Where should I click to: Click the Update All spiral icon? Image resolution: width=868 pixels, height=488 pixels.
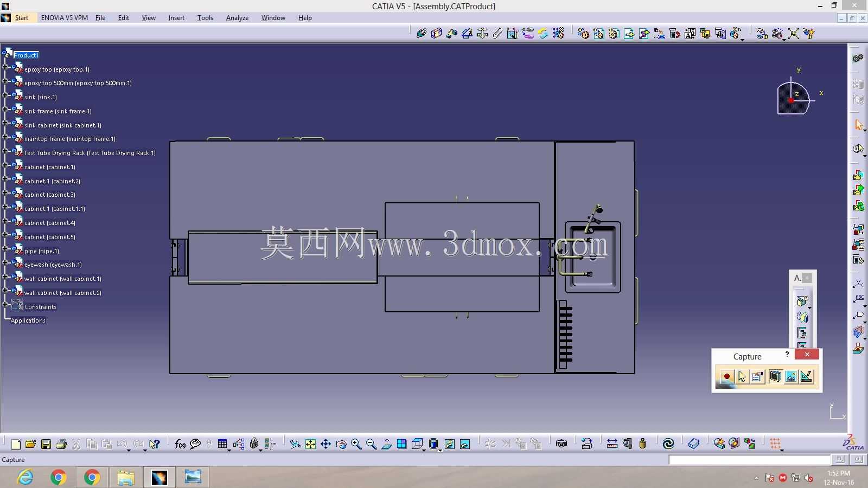(668, 444)
